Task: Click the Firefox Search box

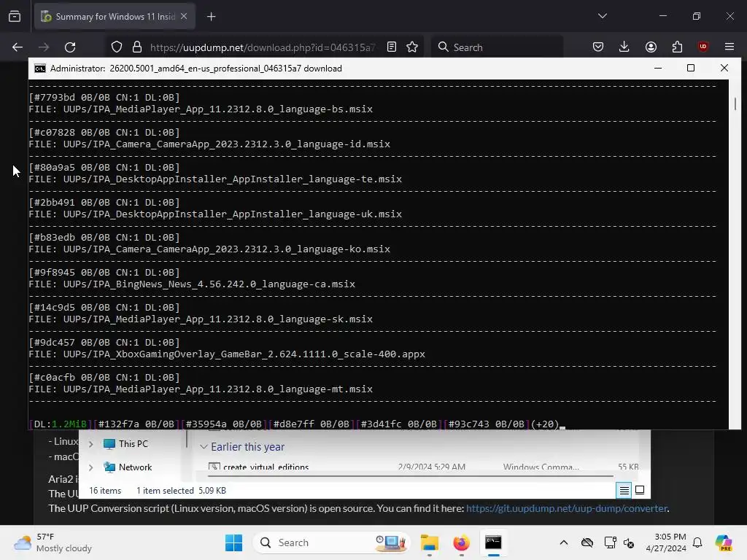Action: tap(497, 47)
